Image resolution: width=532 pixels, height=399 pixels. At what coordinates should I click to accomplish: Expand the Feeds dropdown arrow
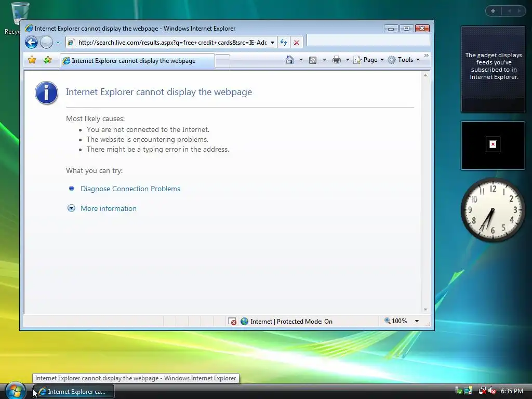[324, 60]
